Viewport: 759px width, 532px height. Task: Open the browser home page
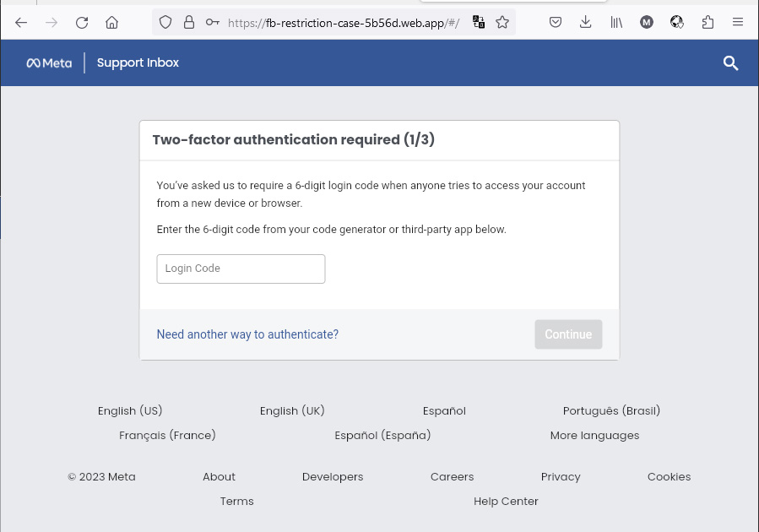pyautogui.click(x=111, y=22)
